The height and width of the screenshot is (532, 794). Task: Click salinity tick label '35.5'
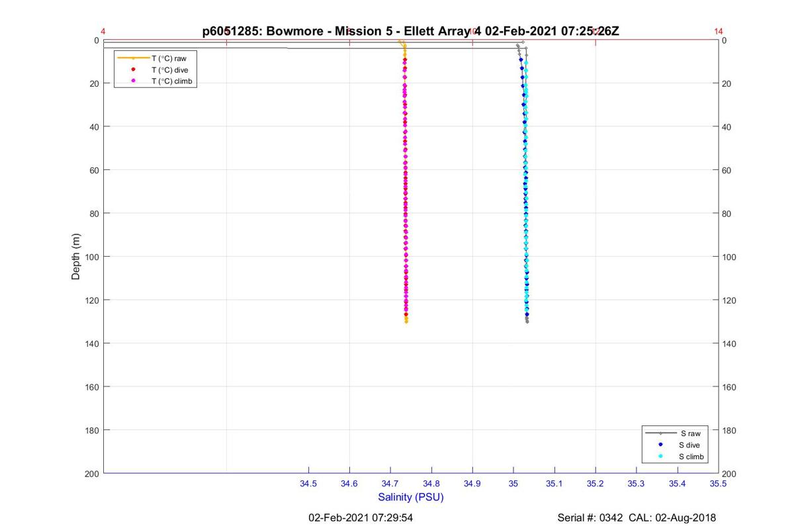coord(718,484)
